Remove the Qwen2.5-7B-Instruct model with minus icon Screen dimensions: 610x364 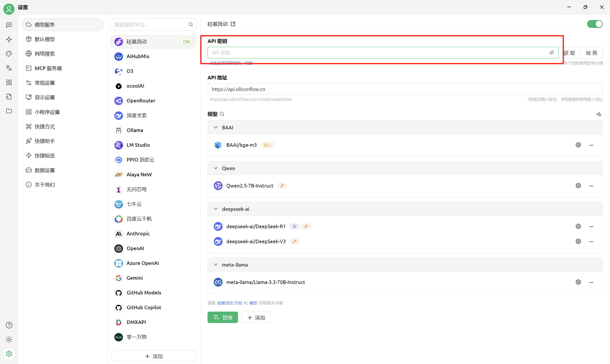[591, 186]
